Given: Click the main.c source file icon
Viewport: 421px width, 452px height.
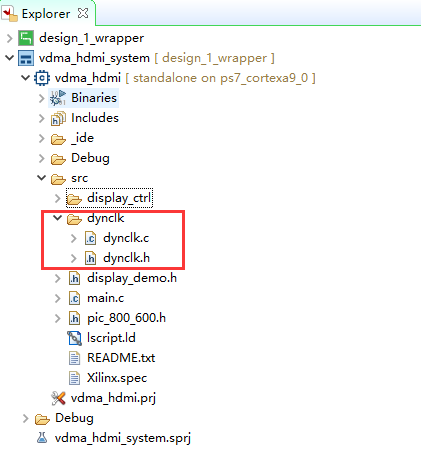Looking at the screenshot, I should tap(74, 298).
